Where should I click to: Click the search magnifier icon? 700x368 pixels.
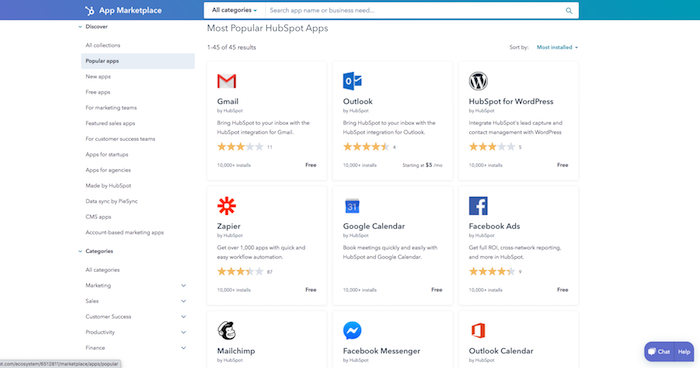pos(569,11)
